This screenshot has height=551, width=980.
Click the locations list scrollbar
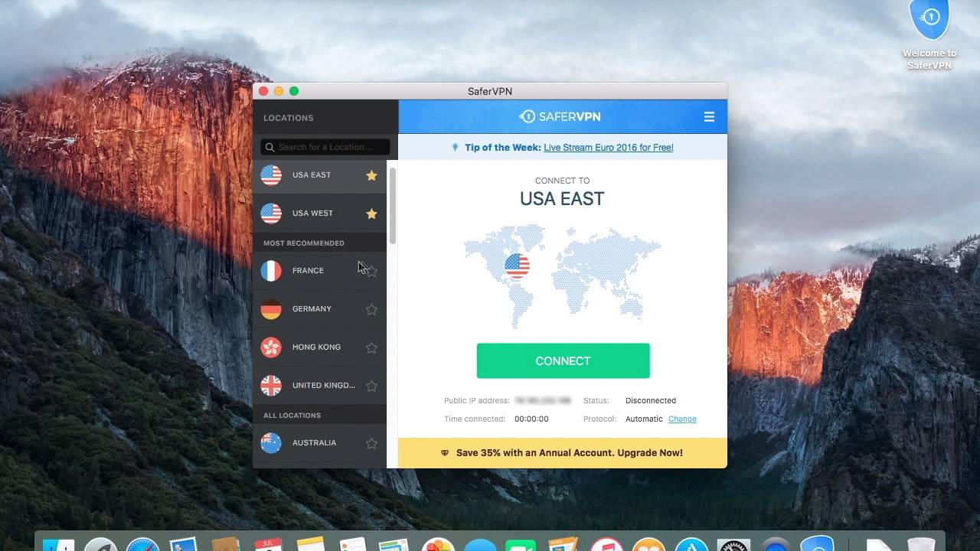coord(393,207)
